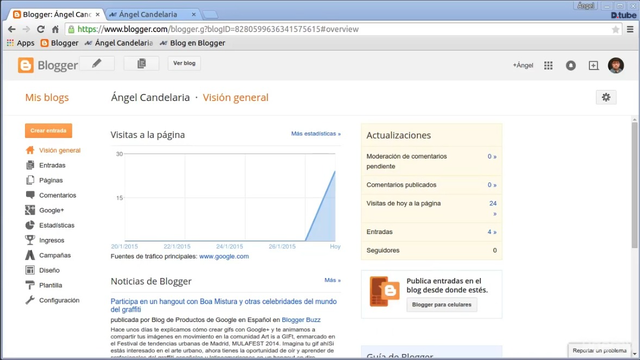Click the Reportar un problema button

[599, 351]
